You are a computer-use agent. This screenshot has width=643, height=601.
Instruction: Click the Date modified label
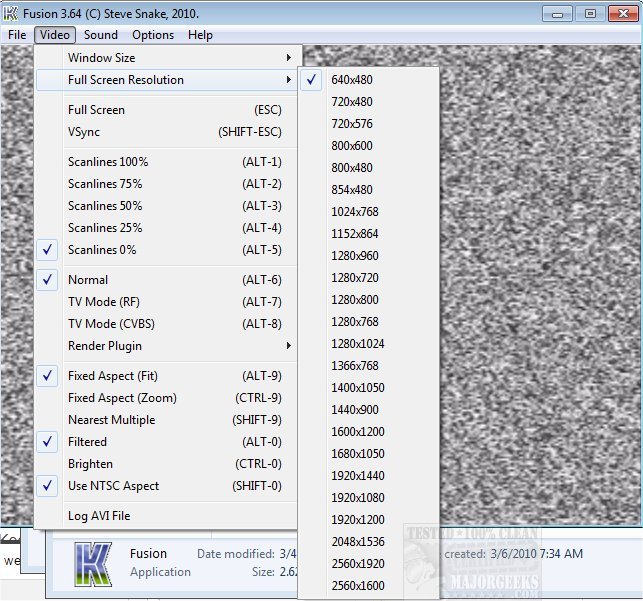pos(236,554)
